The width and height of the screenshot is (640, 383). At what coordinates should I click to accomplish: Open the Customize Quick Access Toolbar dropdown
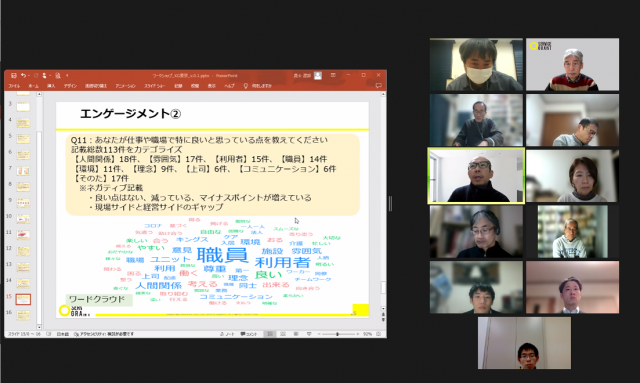pyautogui.click(x=67, y=76)
